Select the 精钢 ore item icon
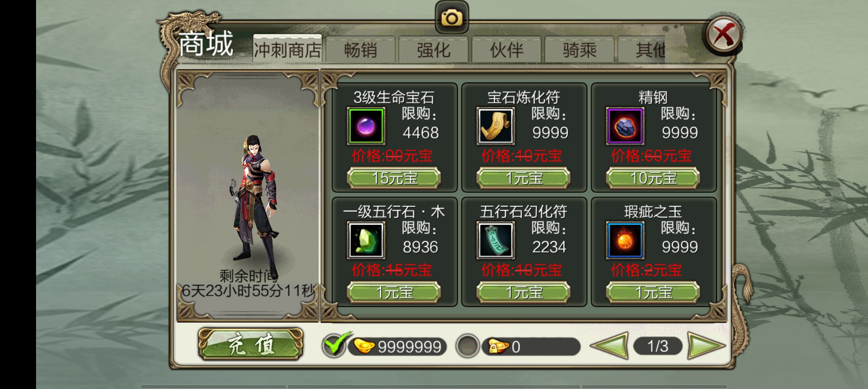 (x=625, y=126)
